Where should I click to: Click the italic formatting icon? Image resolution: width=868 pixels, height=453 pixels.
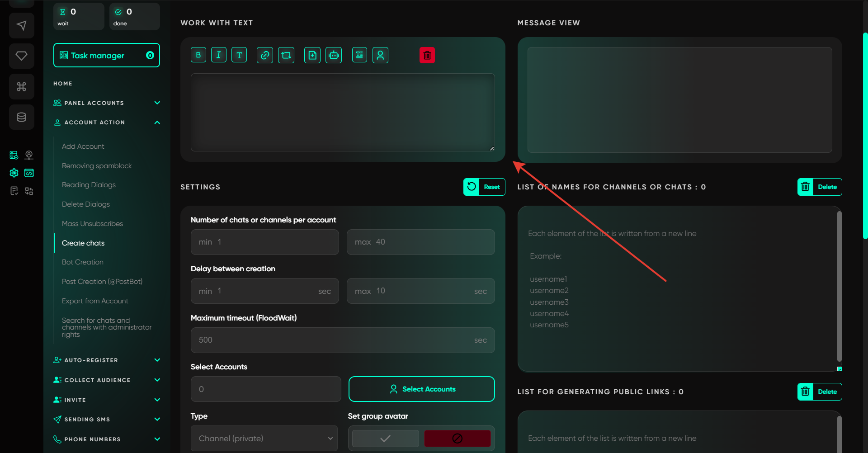[219, 55]
